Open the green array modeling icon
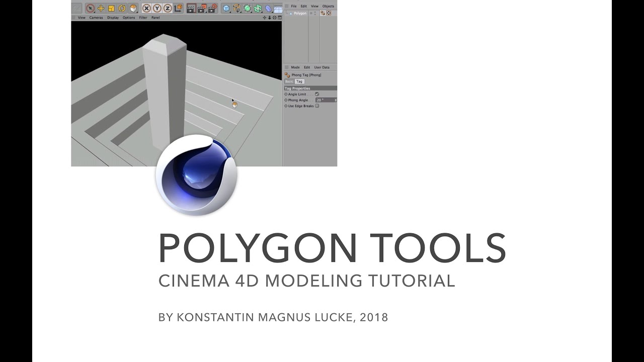Screen dimensions: 644x362 point(258,8)
